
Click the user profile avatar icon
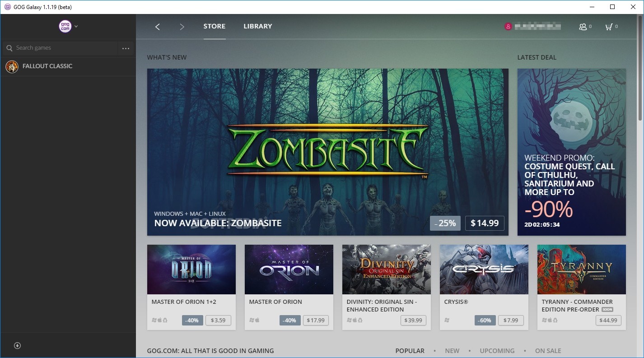coord(508,27)
